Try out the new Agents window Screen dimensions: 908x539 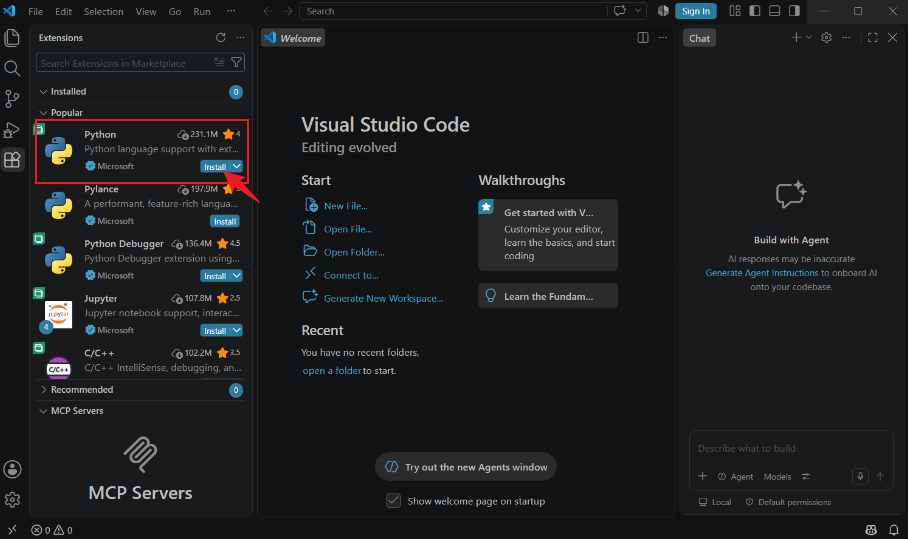pos(466,467)
